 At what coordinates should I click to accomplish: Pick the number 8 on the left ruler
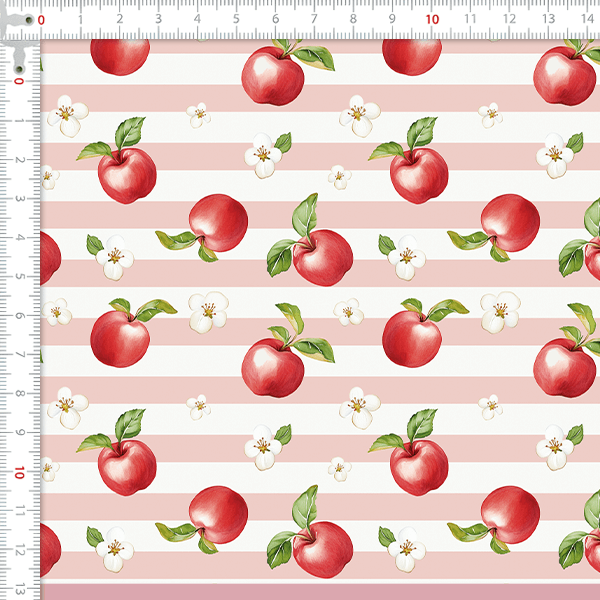(x=19, y=393)
